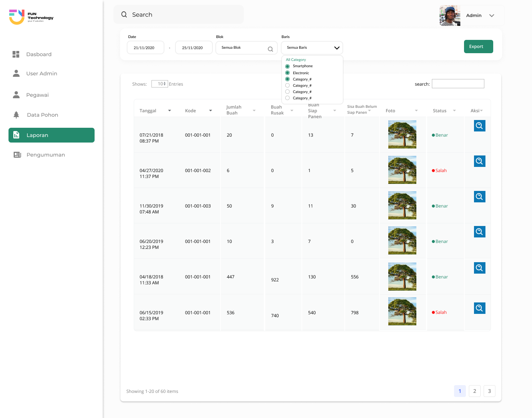The height and width of the screenshot is (418, 532).
Task: Click the Admin profile avatar
Action: pos(450,16)
